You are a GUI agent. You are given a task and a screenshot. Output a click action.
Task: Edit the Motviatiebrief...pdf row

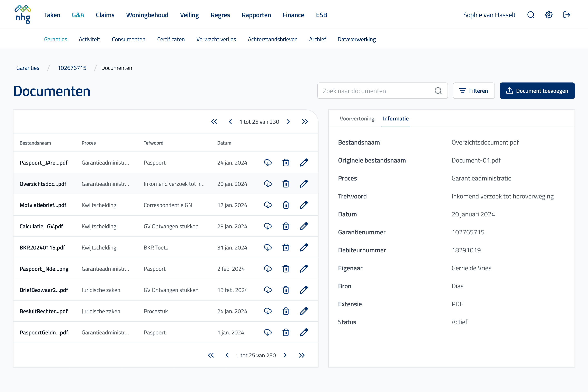click(304, 205)
